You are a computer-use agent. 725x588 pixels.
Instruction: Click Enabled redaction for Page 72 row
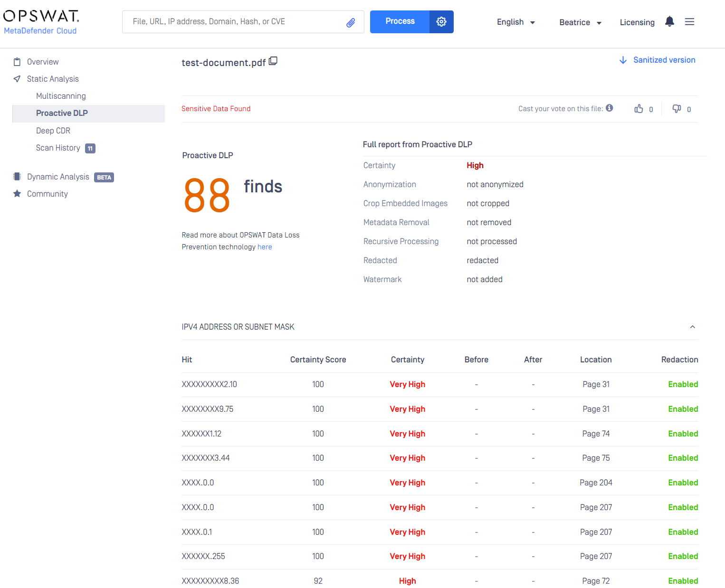pyautogui.click(x=683, y=581)
